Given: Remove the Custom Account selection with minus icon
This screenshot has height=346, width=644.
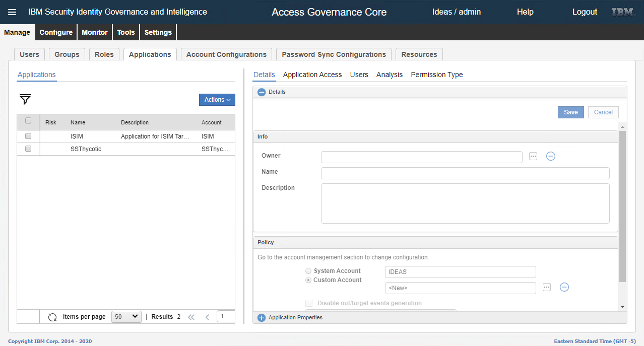Looking at the screenshot, I should (564, 287).
